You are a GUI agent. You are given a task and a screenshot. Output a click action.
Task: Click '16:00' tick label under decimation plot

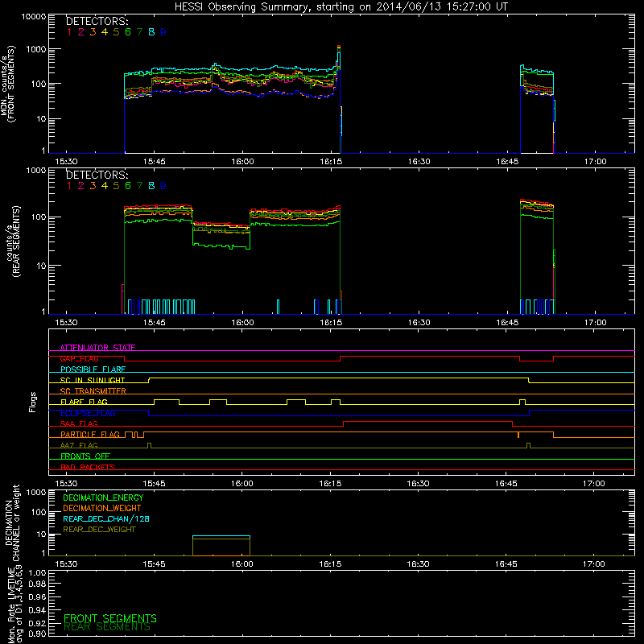coord(242,564)
